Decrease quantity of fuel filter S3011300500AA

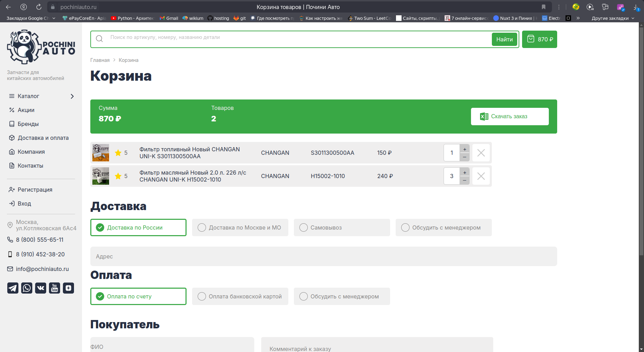(465, 157)
